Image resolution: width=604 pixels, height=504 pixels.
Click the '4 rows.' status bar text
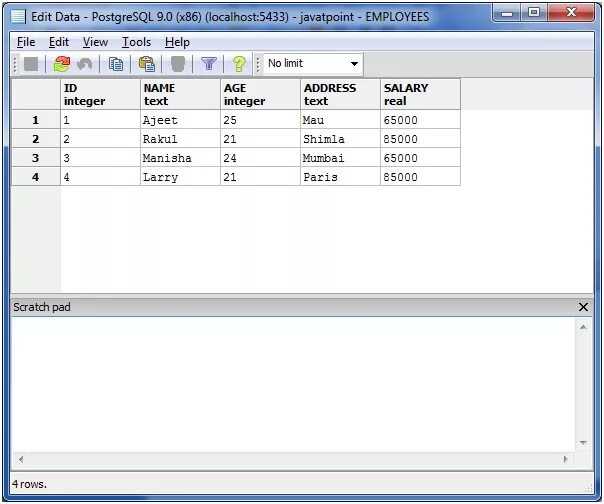coord(29,484)
